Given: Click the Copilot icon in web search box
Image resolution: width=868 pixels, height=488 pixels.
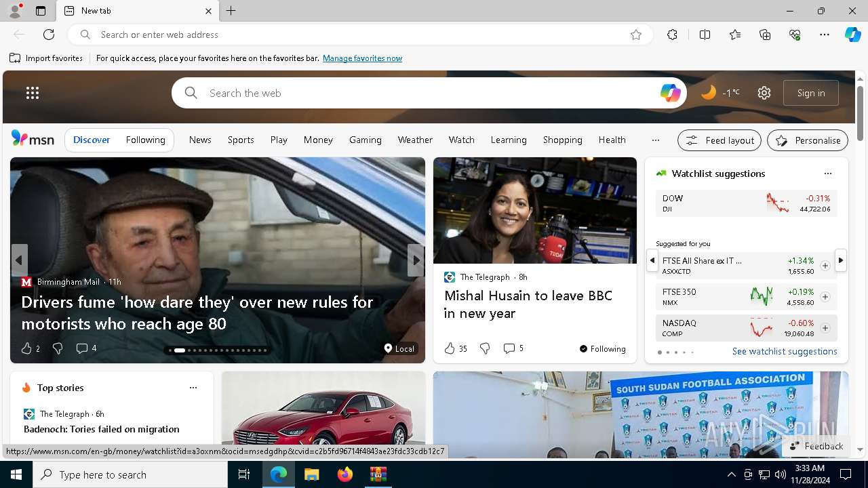Looking at the screenshot, I should [670, 93].
